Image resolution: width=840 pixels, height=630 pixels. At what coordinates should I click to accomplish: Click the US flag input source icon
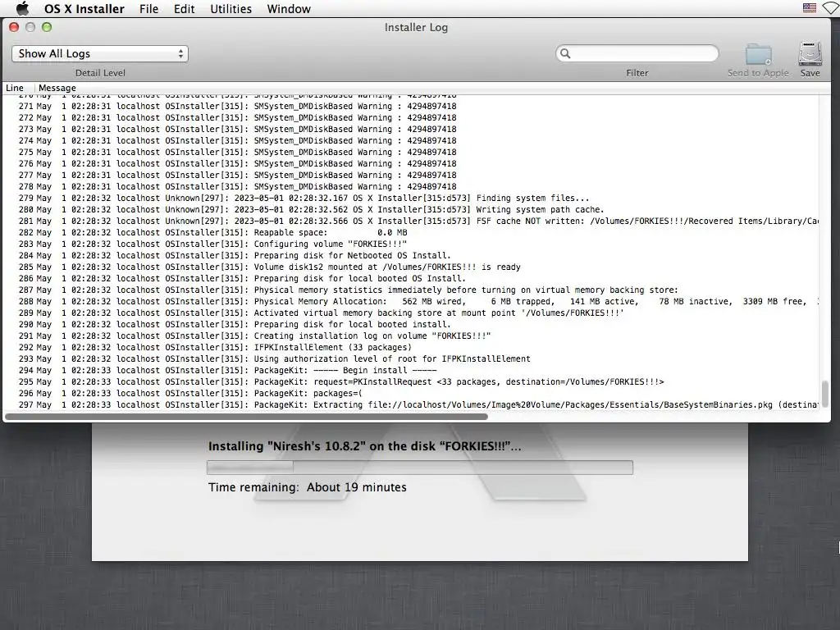point(810,8)
